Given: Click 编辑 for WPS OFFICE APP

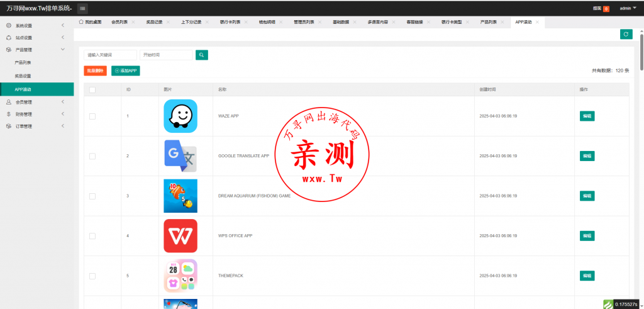Looking at the screenshot, I should (x=587, y=236).
